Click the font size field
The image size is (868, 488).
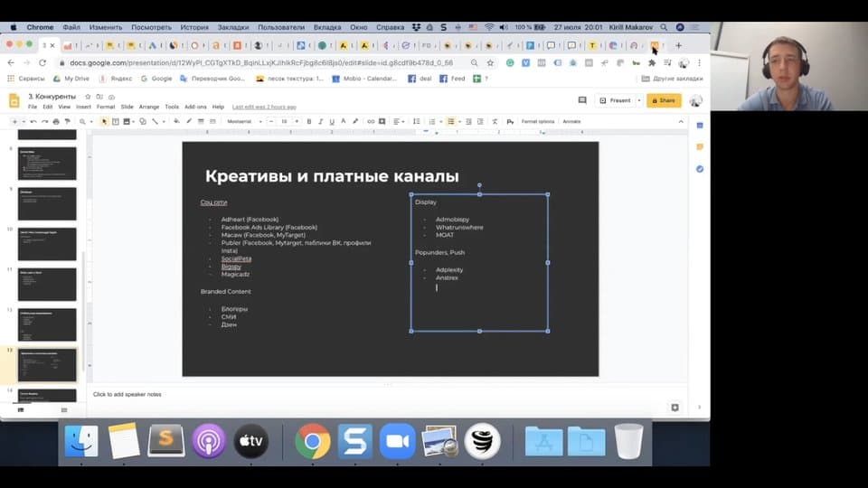click(284, 122)
